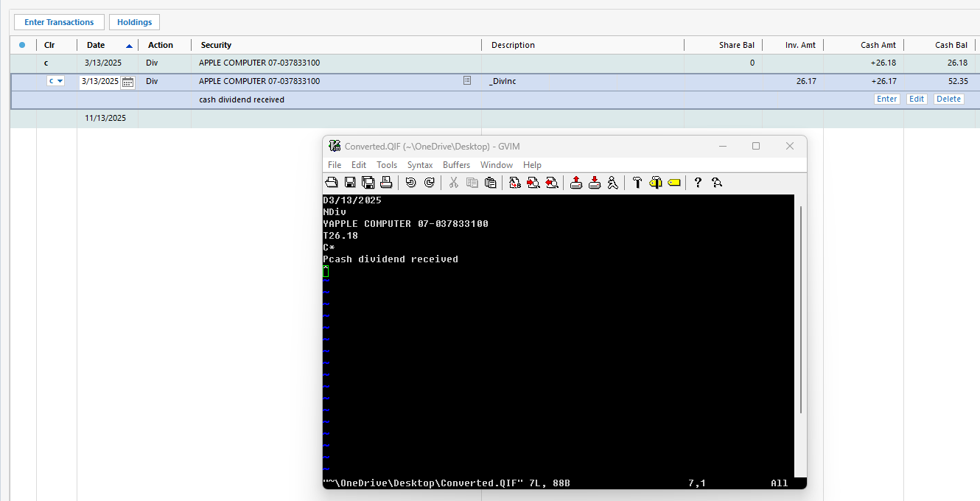Click the NDiv line in GVIM editor
980x501 pixels.
pos(335,212)
